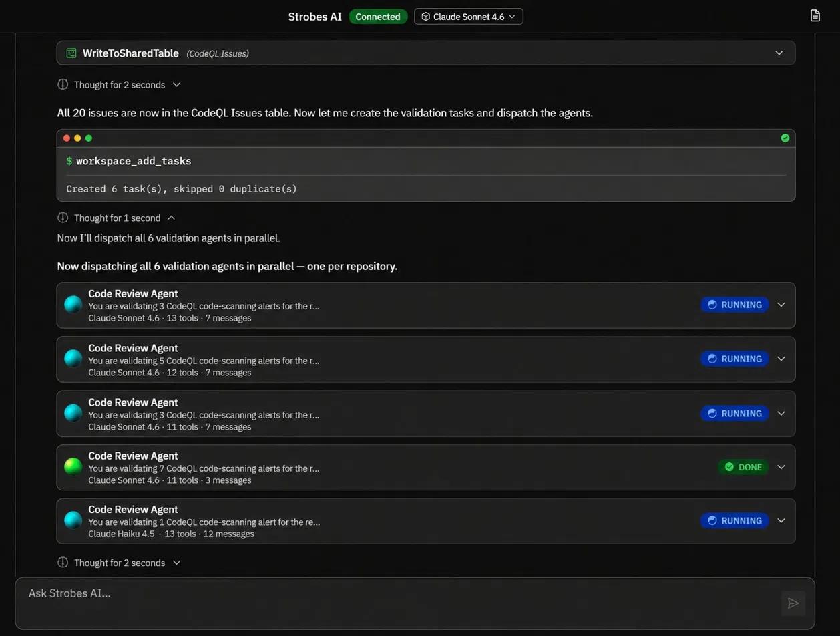Click 'You are validating 1 CodeQL code-scanning alert' text
The image size is (840, 636).
point(204,522)
